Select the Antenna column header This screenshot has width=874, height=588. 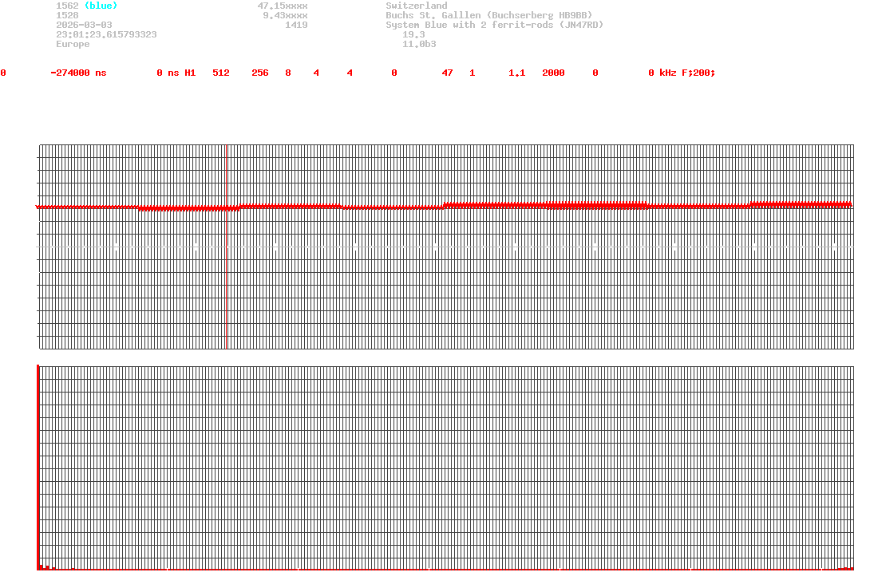tap(701, 63)
